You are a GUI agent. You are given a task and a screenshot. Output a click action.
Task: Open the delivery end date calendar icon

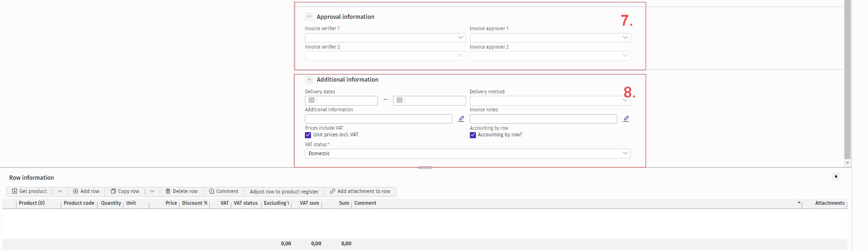pos(399,100)
